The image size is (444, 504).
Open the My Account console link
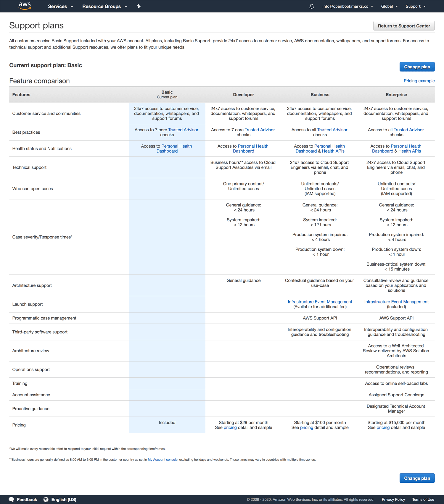pos(163,460)
